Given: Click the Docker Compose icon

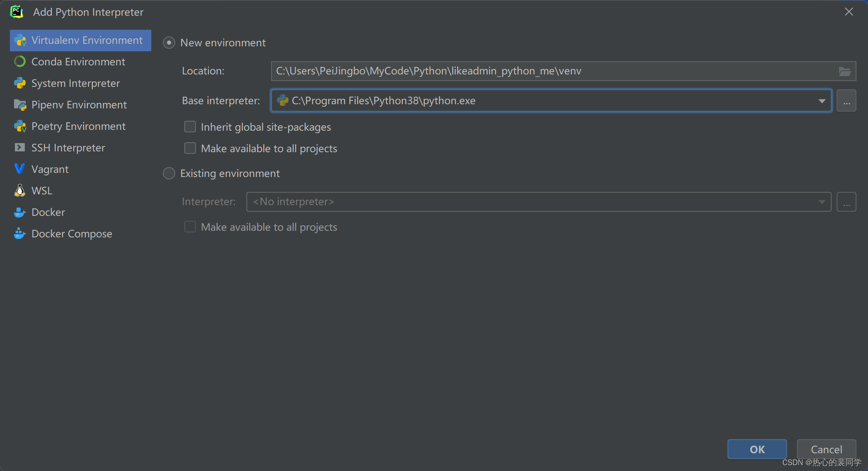Looking at the screenshot, I should (20, 234).
